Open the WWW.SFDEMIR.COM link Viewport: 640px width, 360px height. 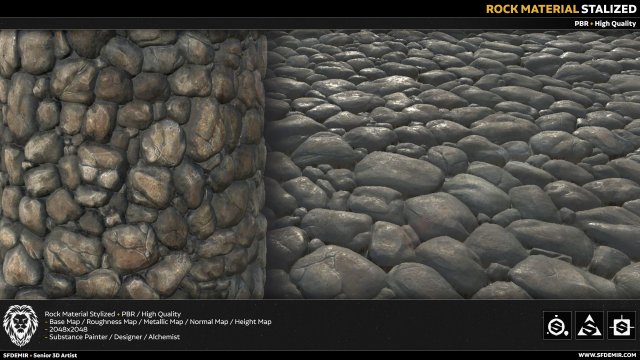(607, 355)
